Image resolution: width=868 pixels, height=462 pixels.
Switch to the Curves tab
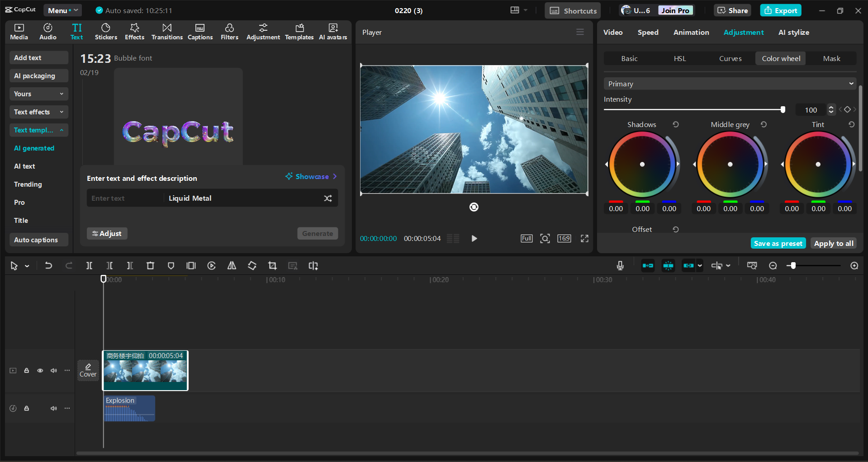click(x=730, y=58)
